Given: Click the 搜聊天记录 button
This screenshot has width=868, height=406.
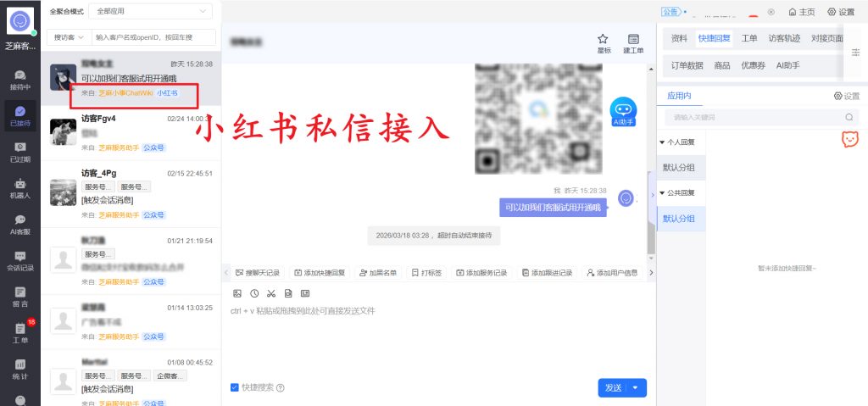Looking at the screenshot, I should click(258, 273).
